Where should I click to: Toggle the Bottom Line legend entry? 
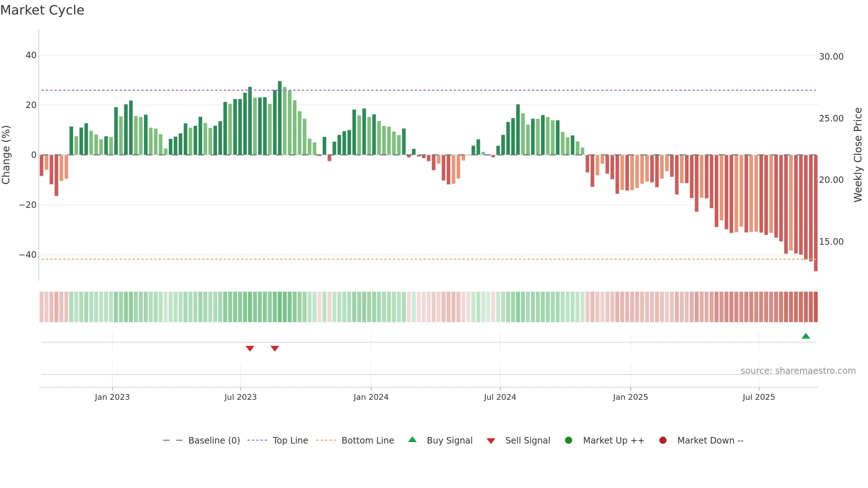(x=355, y=440)
